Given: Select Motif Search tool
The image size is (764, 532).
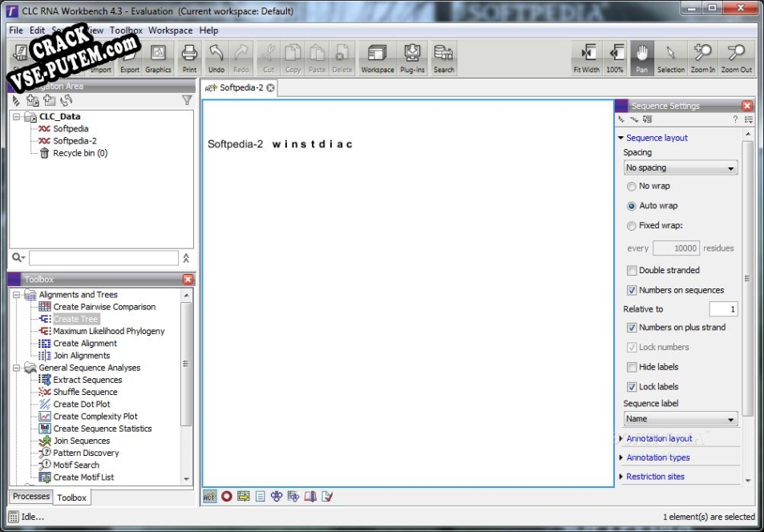Looking at the screenshot, I should point(76,465).
